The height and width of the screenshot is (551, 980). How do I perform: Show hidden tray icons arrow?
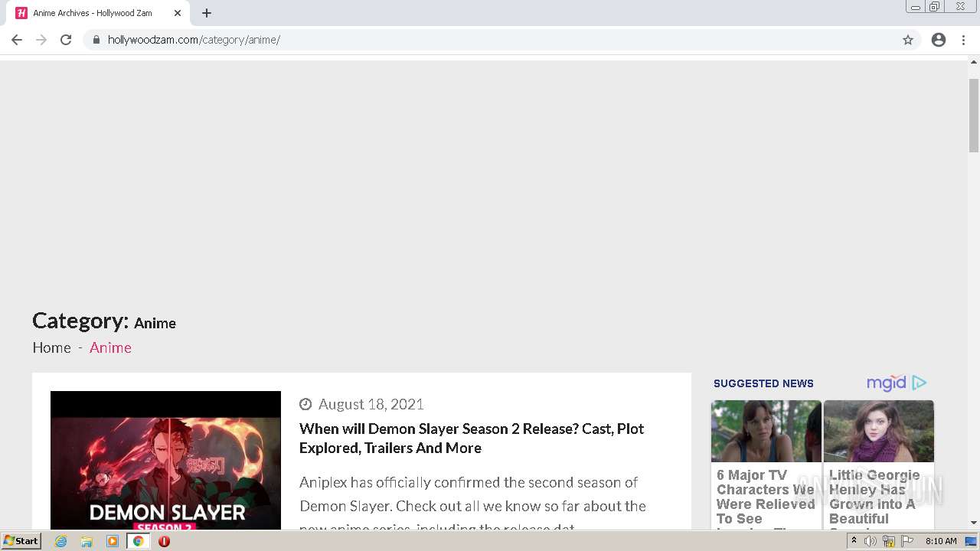pos(854,541)
